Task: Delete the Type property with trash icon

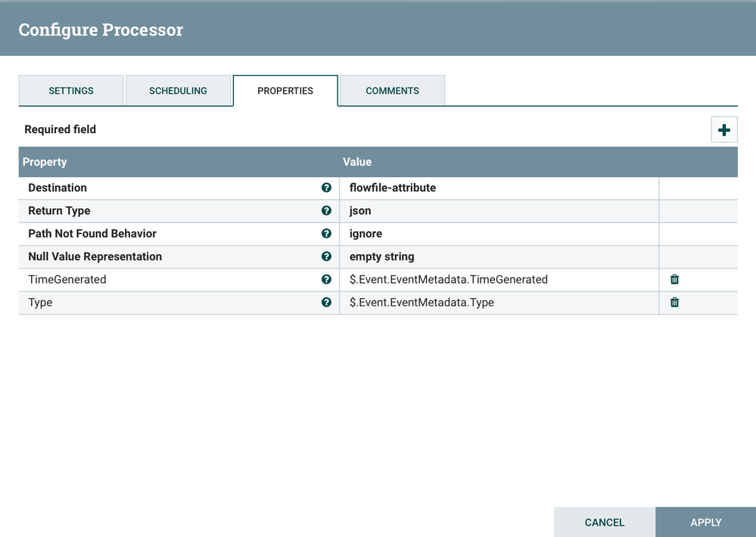Action: [674, 302]
